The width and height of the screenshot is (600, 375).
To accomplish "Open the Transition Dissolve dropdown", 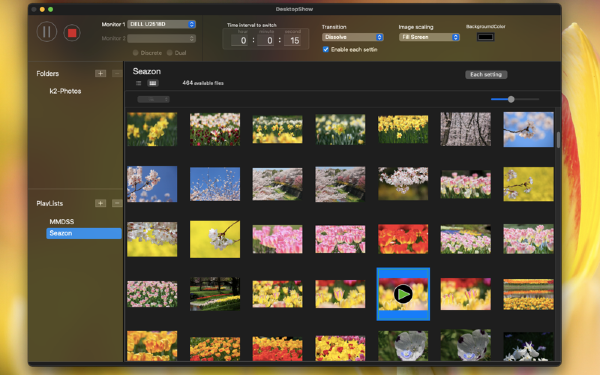I will click(353, 37).
